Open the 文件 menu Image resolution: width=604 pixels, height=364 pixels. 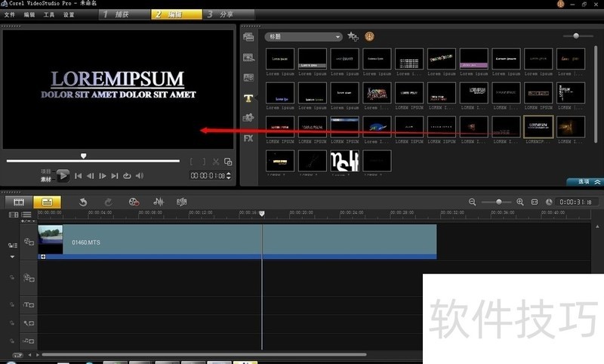(10, 14)
